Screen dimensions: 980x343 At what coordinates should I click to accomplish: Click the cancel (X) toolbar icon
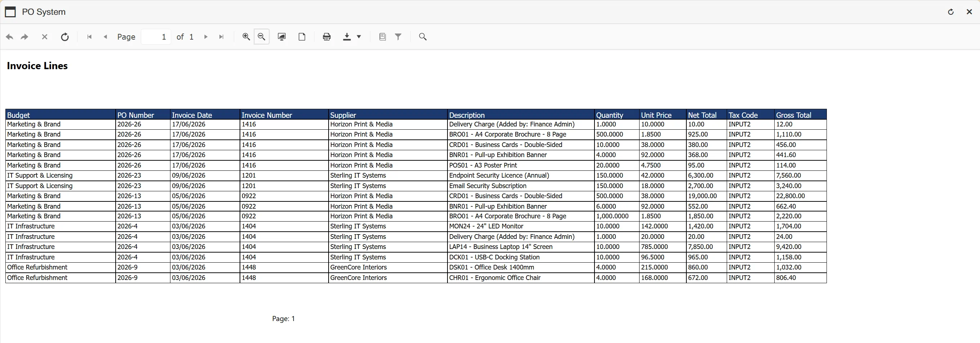45,37
